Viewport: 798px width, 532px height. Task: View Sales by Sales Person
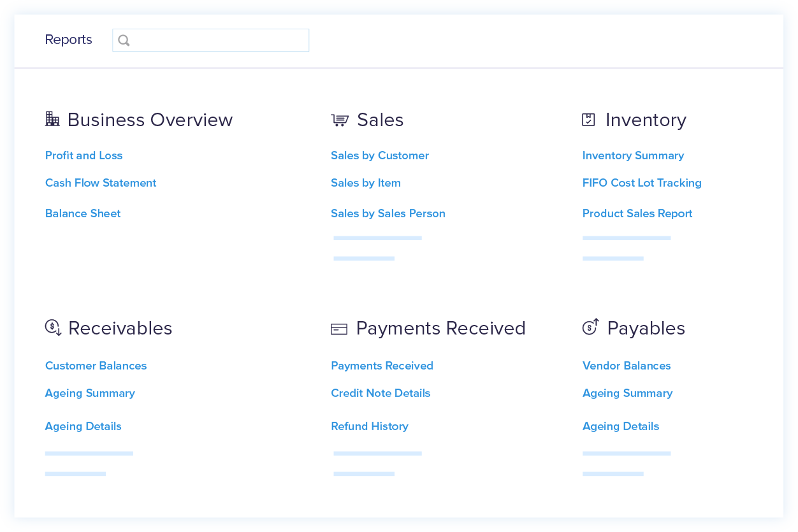click(x=388, y=213)
